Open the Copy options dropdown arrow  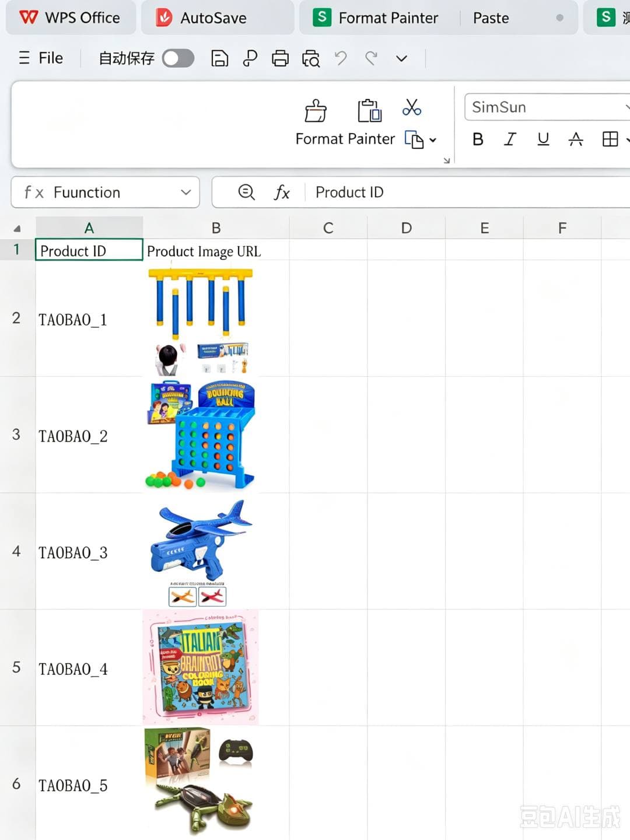coord(433,140)
